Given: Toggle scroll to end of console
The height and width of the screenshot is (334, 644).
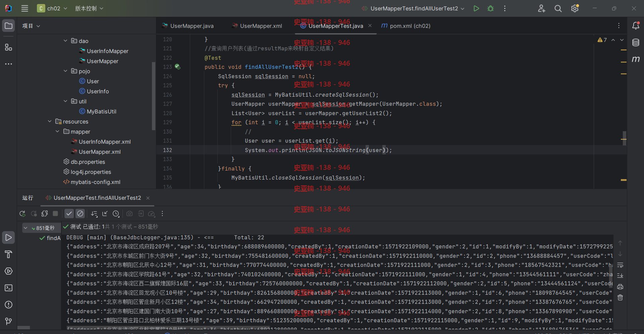Looking at the screenshot, I should coord(620,276).
